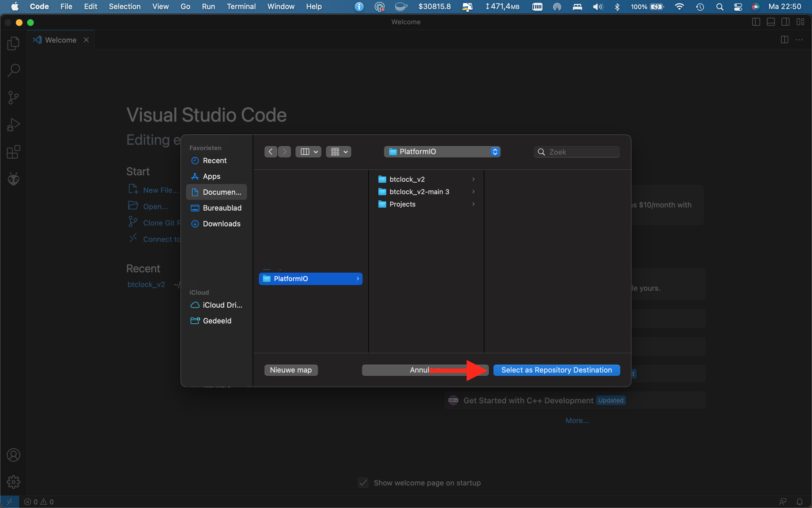Viewport: 812px width, 508px height.
Task: Open the Explorer view in activity bar
Action: (x=14, y=43)
